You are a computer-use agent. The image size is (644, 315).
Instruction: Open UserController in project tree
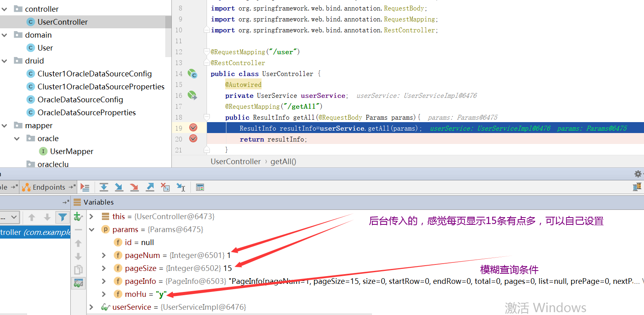[63, 22]
